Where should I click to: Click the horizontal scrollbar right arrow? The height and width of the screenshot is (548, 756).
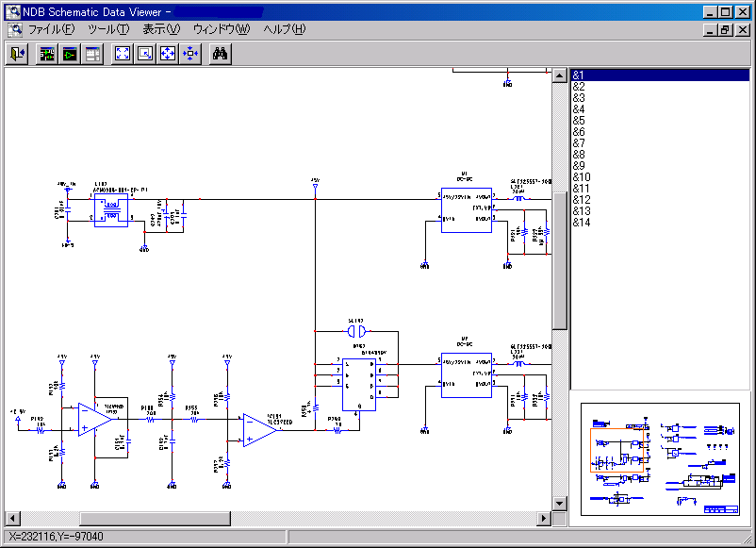544,519
